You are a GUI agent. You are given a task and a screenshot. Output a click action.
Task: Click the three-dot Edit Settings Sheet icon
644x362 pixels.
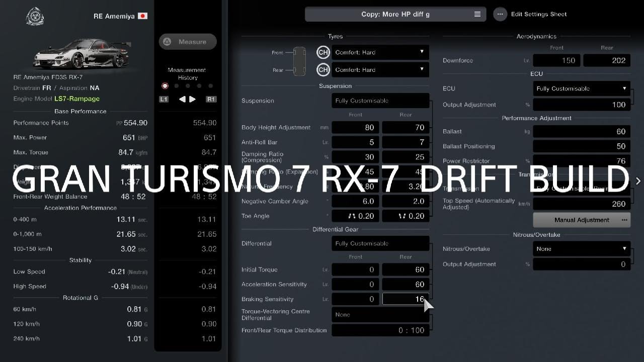point(500,14)
